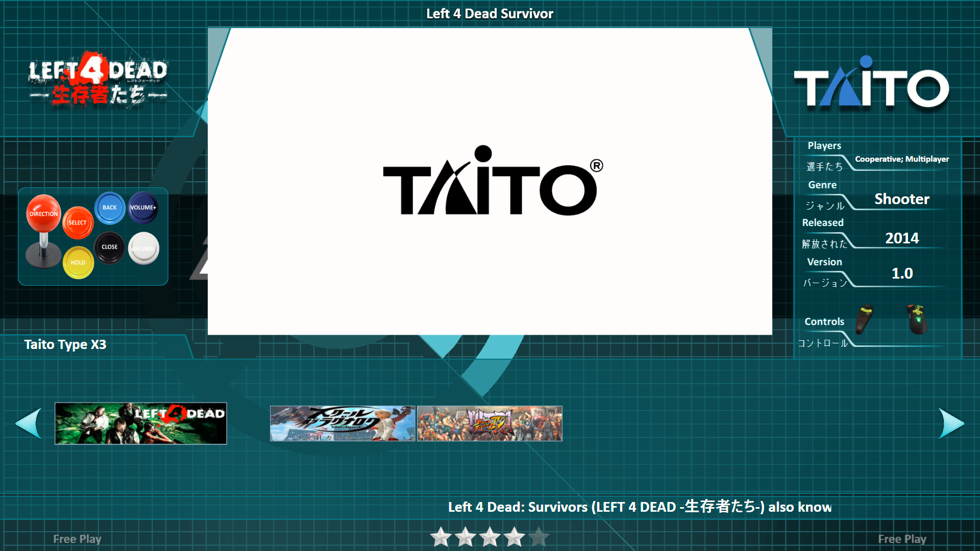The width and height of the screenshot is (980, 551).
Task: Click the mouse controller icon
Action: 917,319
